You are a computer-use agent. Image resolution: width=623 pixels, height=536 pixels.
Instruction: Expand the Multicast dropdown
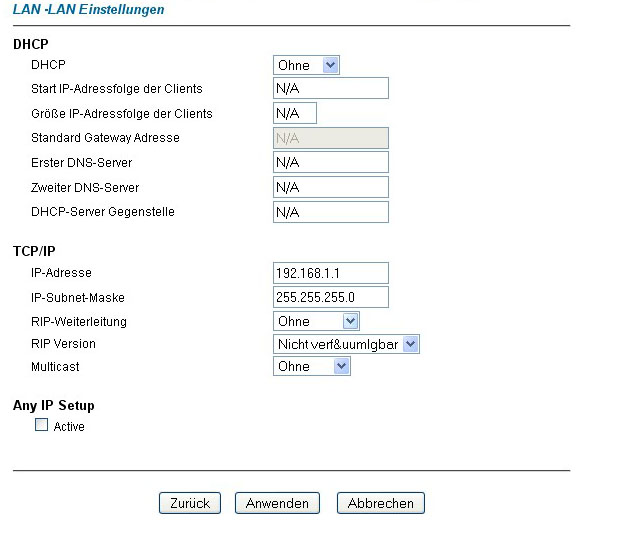pos(311,366)
